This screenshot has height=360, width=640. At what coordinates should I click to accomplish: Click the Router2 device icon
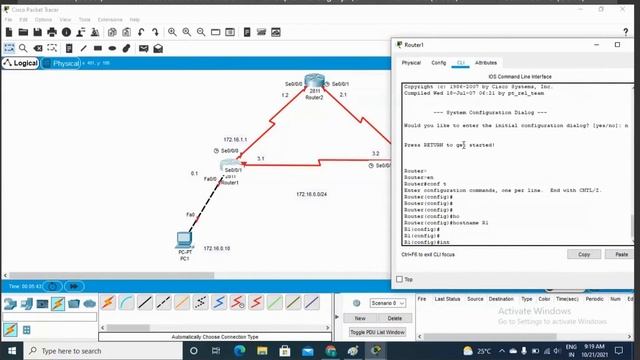pyautogui.click(x=314, y=80)
